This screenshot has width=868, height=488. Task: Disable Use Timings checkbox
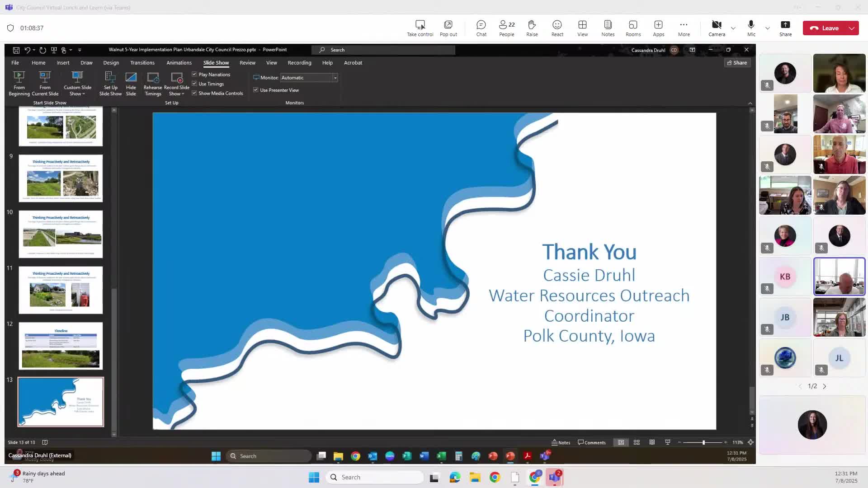[194, 84]
